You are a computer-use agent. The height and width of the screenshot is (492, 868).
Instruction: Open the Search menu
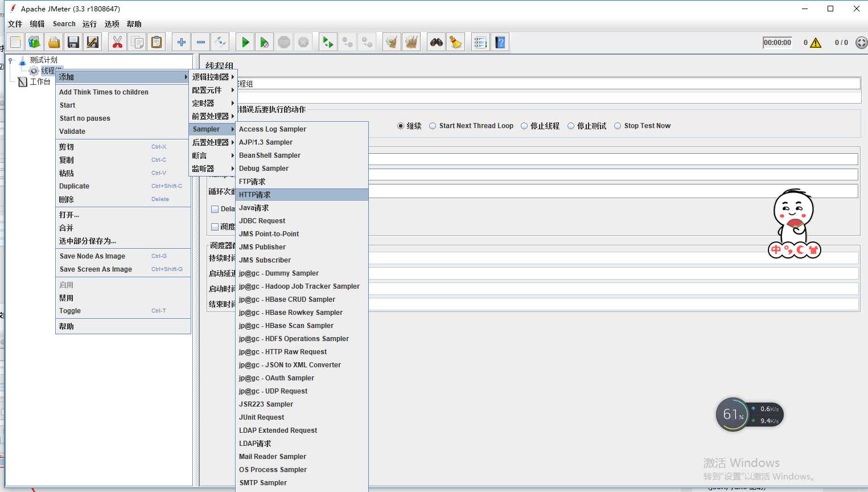64,24
